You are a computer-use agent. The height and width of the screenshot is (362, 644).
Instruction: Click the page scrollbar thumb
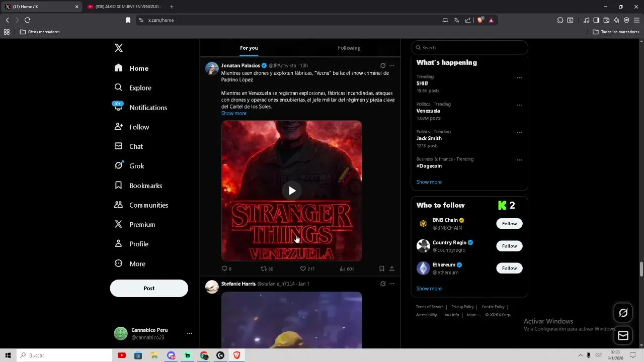(x=641, y=269)
